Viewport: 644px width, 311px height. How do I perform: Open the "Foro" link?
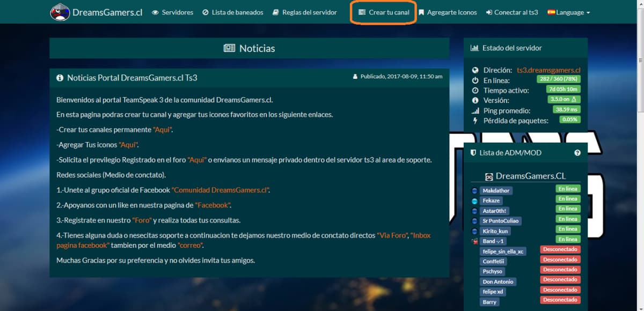click(142, 220)
